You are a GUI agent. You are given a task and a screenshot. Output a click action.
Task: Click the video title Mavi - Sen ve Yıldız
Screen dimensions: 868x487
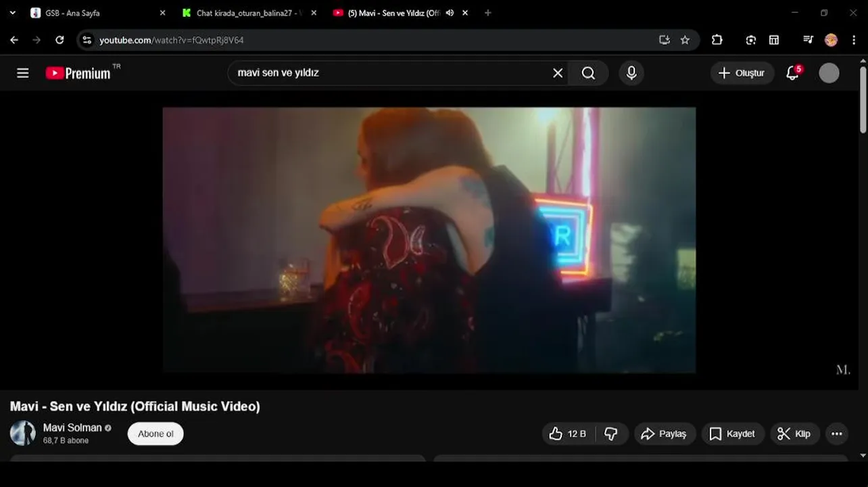click(x=135, y=407)
